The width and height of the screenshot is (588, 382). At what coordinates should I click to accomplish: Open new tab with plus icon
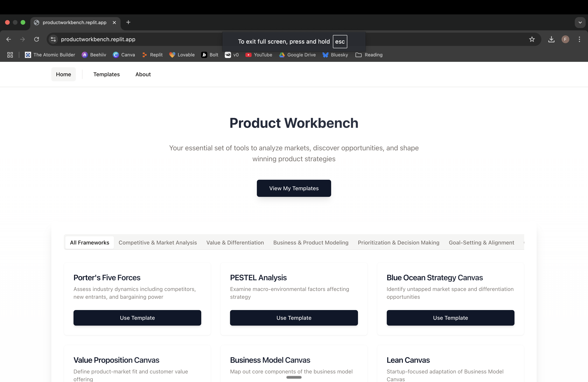pos(128,22)
